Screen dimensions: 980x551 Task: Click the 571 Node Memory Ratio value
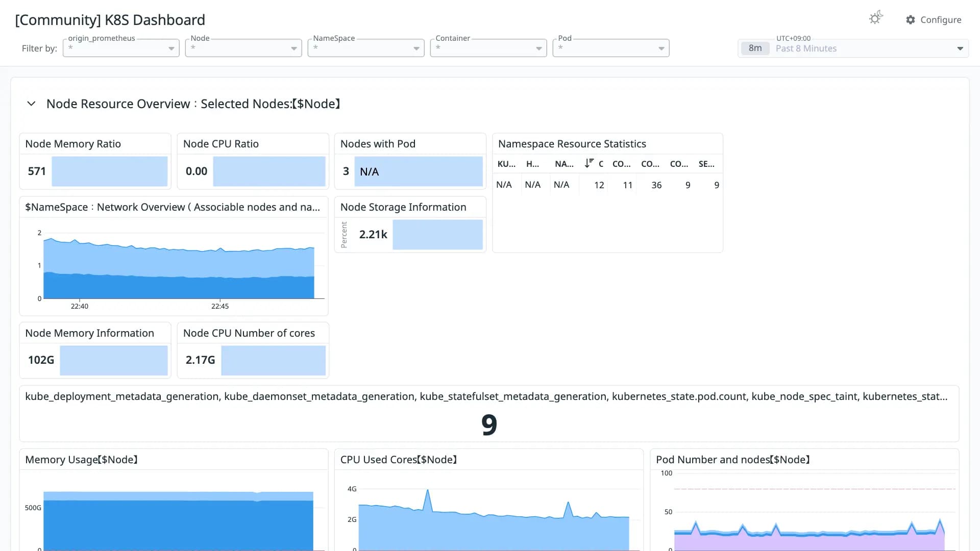click(x=37, y=171)
